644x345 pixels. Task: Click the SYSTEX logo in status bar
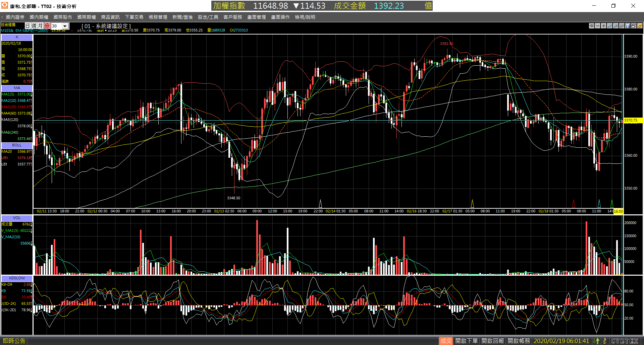625,341
